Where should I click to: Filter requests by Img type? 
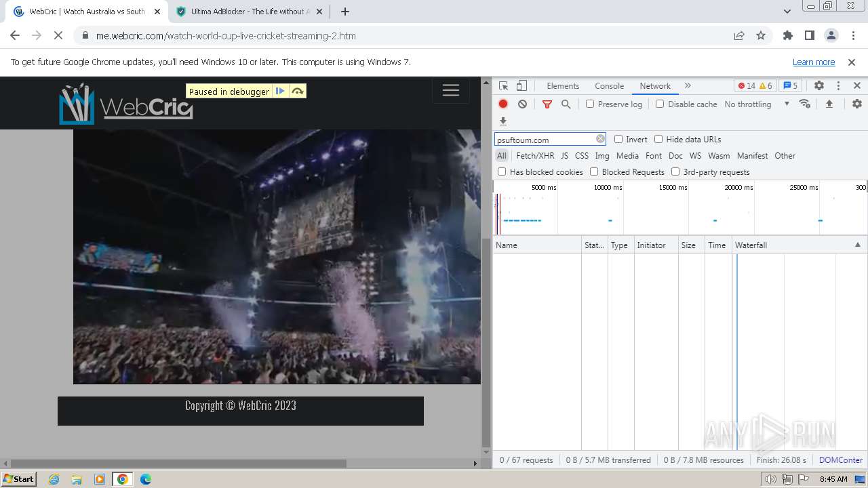(602, 155)
